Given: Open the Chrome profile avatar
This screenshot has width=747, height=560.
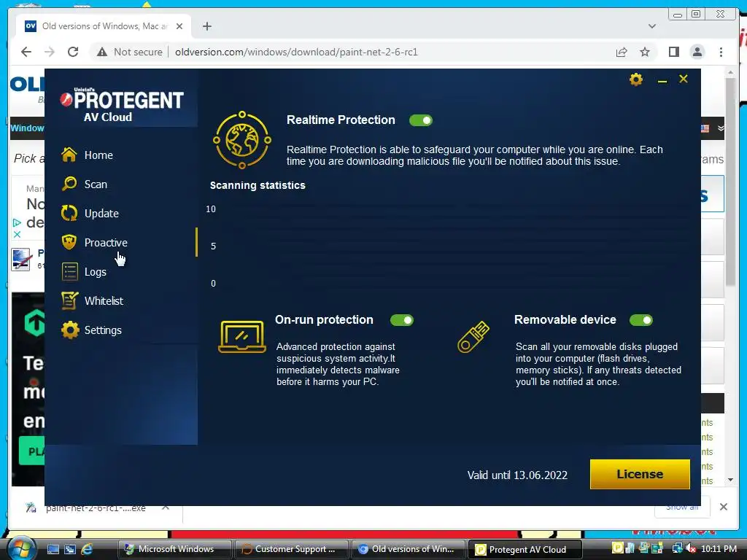Looking at the screenshot, I should 697,52.
